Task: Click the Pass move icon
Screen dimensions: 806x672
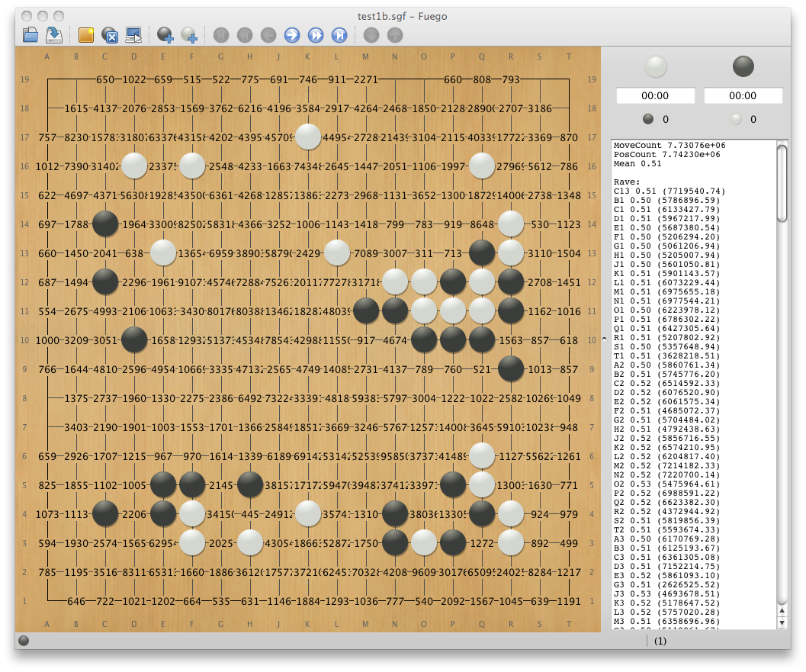Action: (x=110, y=34)
